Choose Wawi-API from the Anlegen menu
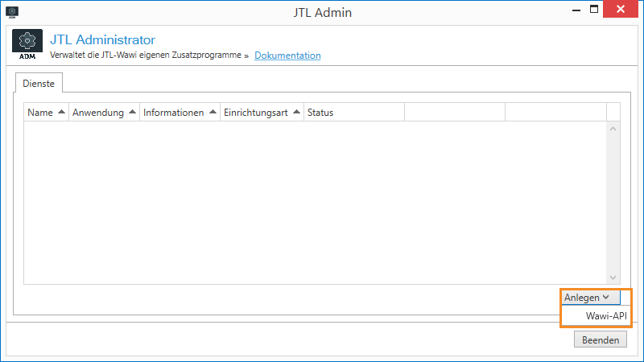 (x=606, y=316)
